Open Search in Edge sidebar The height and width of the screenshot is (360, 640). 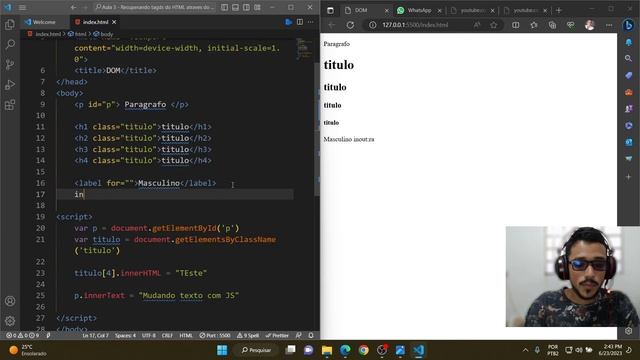click(629, 58)
